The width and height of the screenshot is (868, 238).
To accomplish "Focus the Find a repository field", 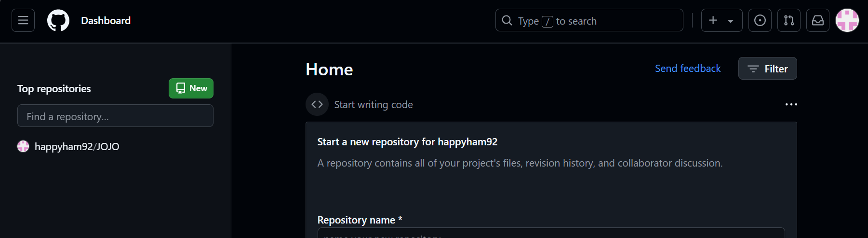I will 115,116.
